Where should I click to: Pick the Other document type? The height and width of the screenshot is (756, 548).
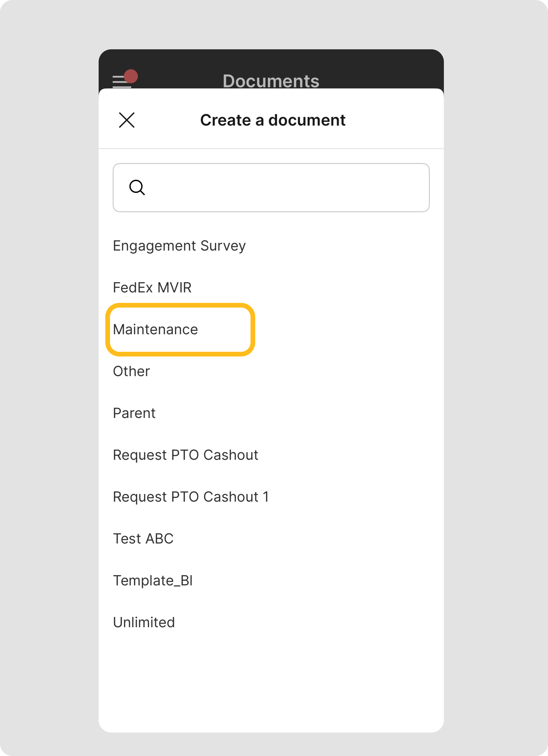pos(131,371)
